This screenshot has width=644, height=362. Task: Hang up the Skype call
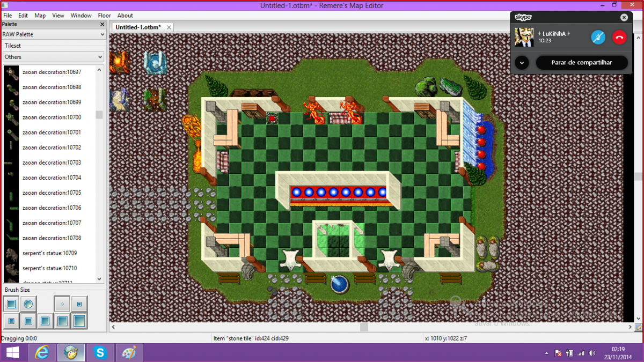[620, 37]
